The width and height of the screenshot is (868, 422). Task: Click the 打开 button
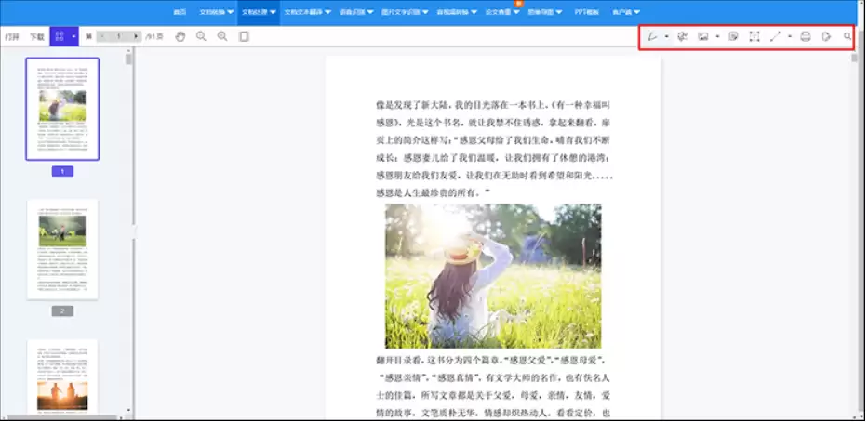(x=12, y=37)
